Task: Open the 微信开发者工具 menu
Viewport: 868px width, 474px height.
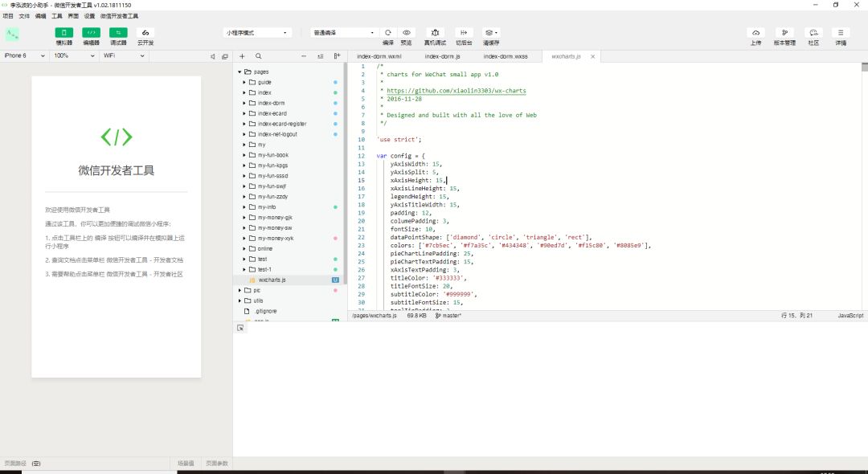Action: (120, 17)
